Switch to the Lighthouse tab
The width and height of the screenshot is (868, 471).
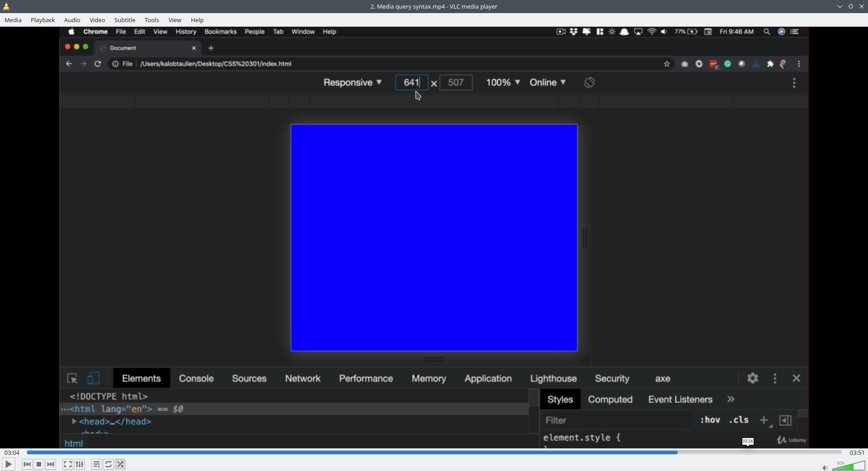[x=553, y=378]
